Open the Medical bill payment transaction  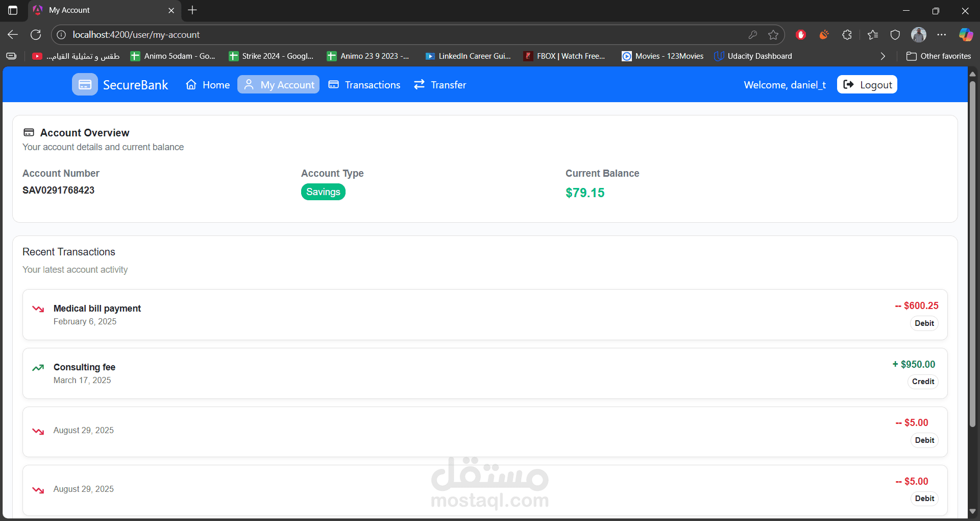(485, 315)
